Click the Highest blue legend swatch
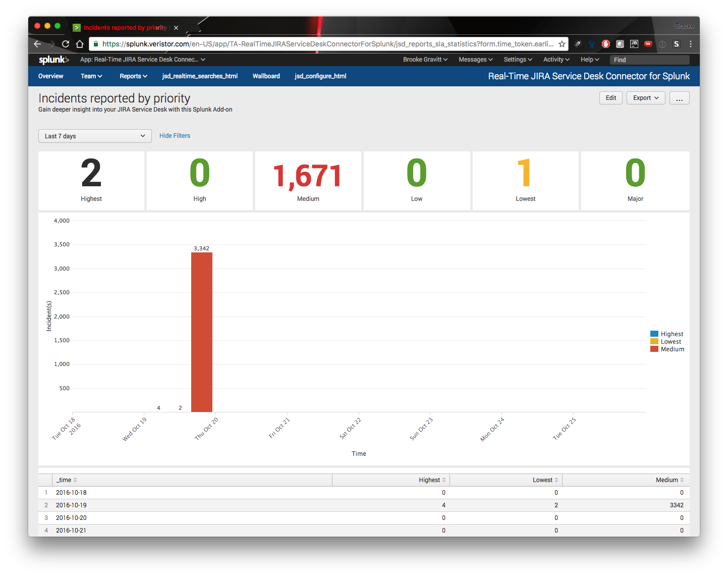 tap(654, 334)
